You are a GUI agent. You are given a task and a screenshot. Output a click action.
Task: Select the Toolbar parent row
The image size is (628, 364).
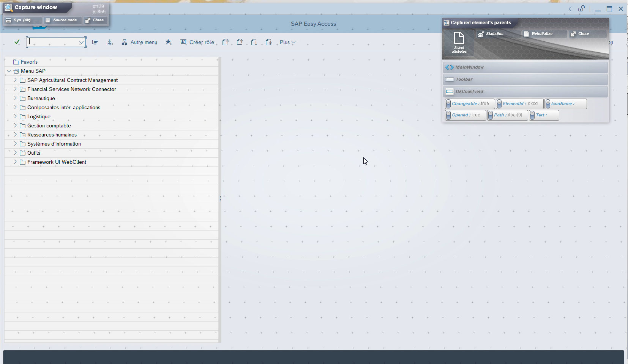click(x=525, y=79)
